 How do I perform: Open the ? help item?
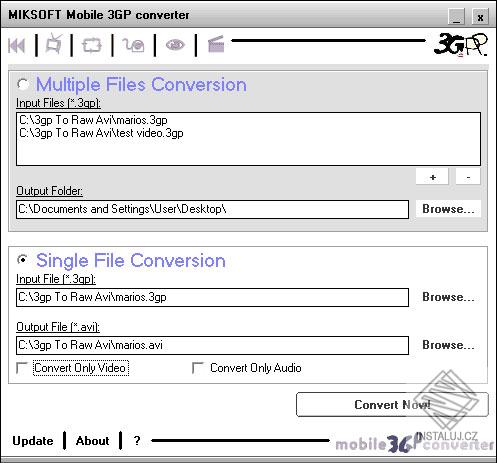tap(137, 441)
